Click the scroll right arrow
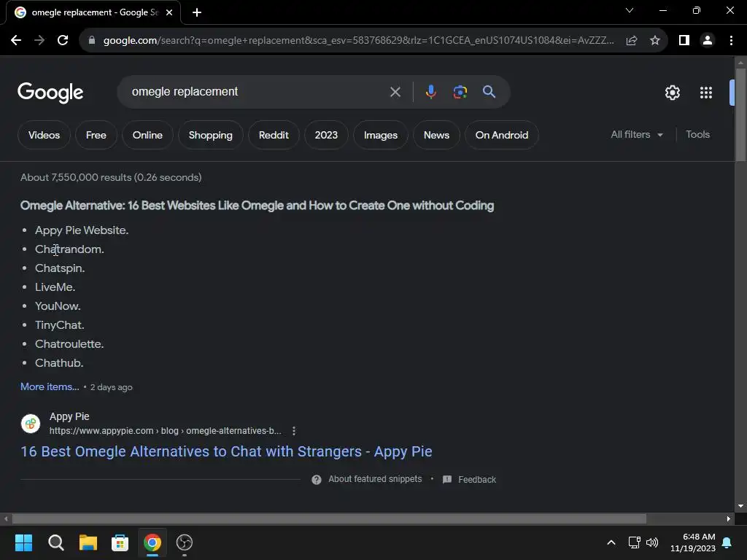The height and width of the screenshot is (560, 747). point(729,518)
